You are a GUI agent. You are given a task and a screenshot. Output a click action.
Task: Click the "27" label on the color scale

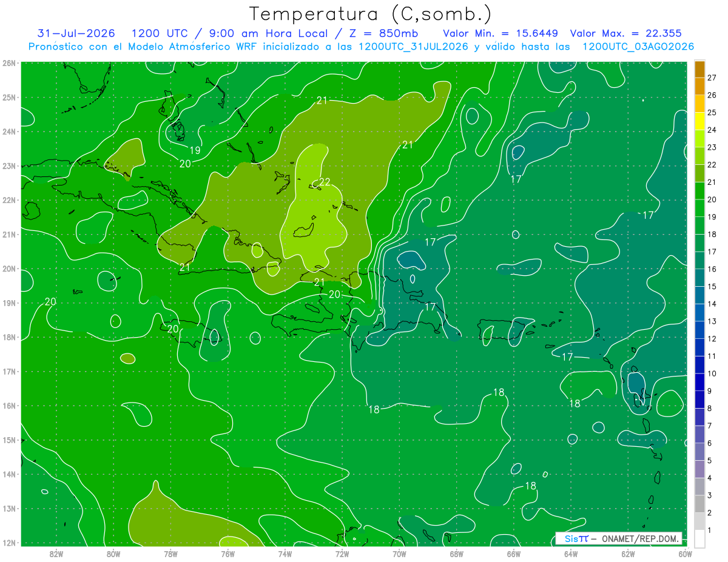712,78
